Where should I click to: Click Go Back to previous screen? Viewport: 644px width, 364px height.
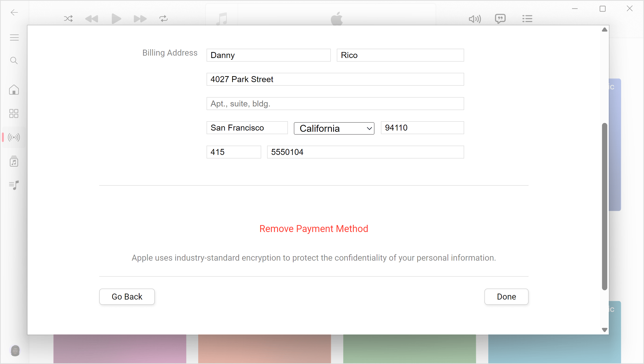tap(127, 297)
